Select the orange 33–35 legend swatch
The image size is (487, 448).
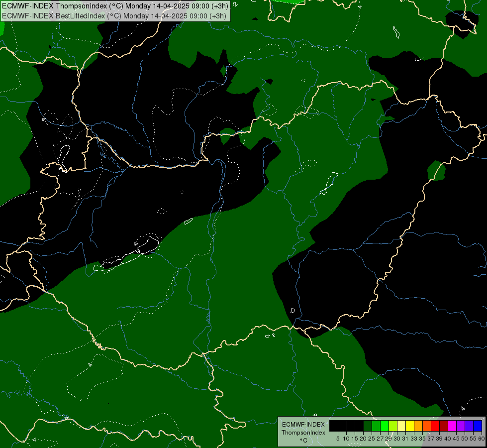[418, 426]
